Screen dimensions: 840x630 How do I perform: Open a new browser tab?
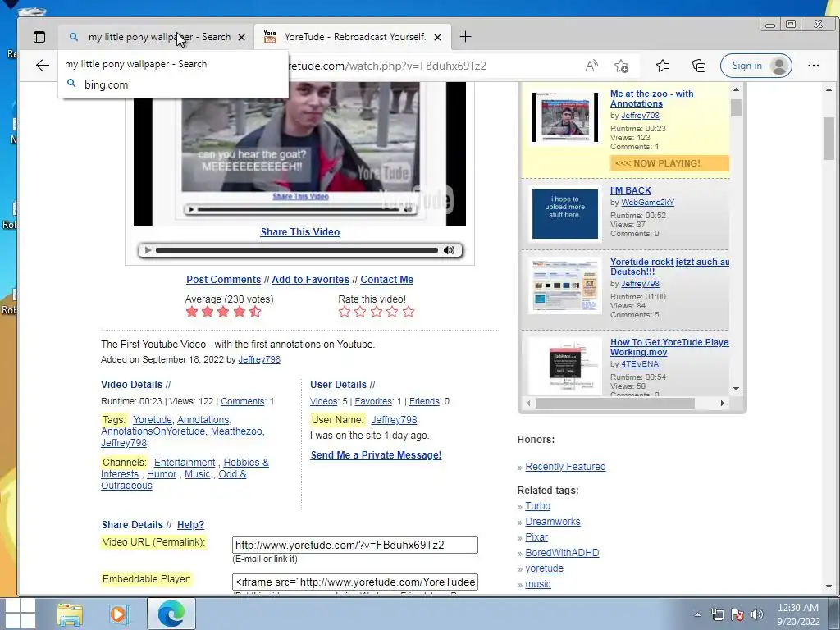(466, 37)
